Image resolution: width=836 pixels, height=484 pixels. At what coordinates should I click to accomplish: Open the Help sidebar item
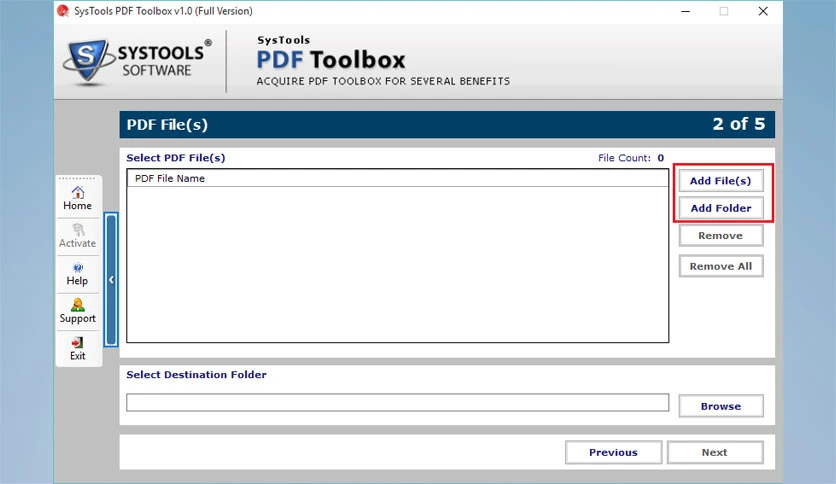[x=78, y=274]
